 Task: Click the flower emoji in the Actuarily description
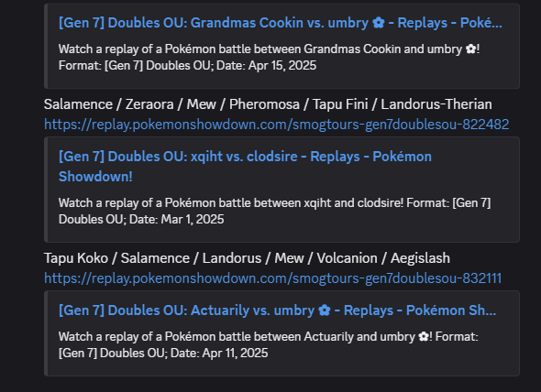click(424, 336)
